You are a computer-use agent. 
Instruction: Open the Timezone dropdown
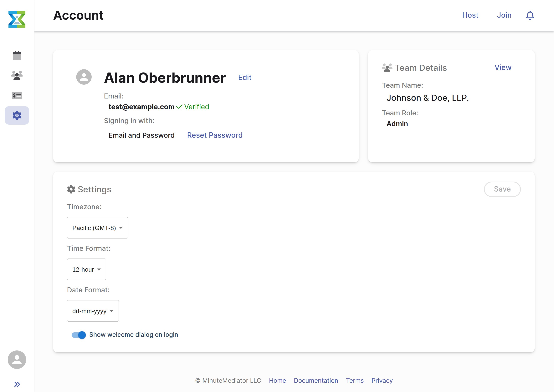coord(97,228)
